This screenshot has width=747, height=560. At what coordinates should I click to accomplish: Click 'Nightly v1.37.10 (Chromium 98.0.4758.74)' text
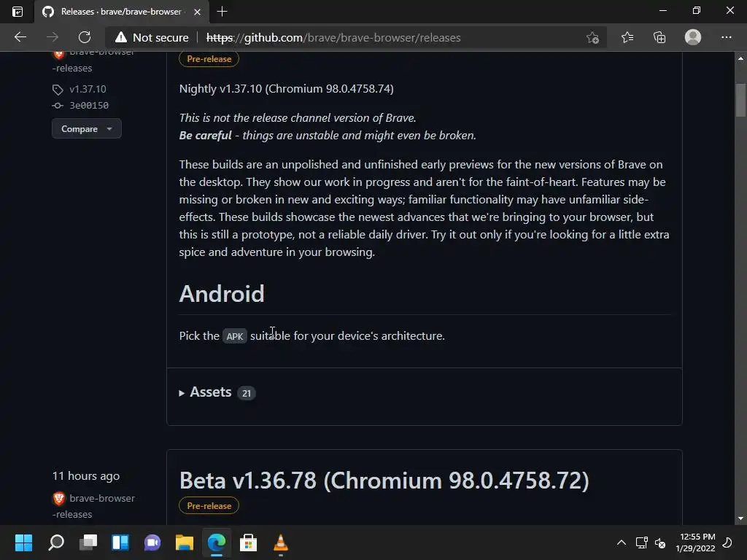point(286,88)
